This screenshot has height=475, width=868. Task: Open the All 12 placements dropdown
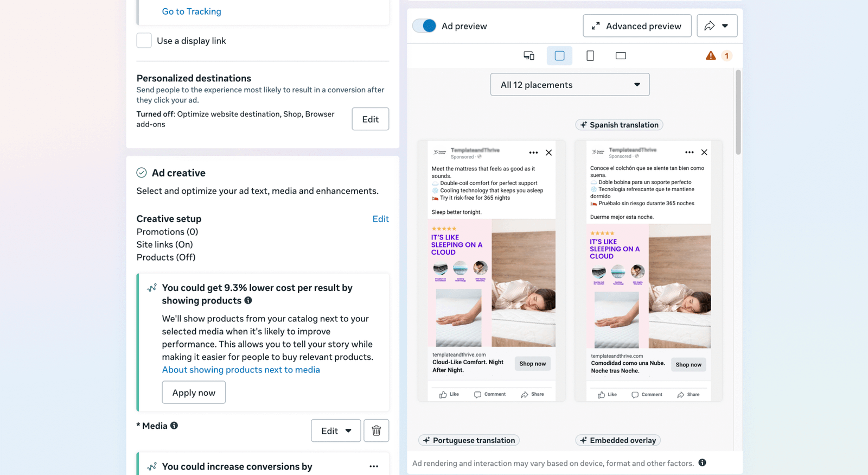[x=570, y=85]
